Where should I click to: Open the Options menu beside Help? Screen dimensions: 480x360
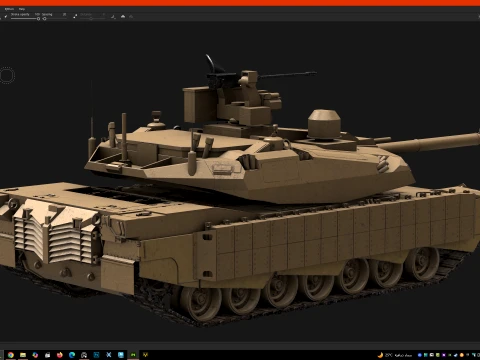coord(9,9)
